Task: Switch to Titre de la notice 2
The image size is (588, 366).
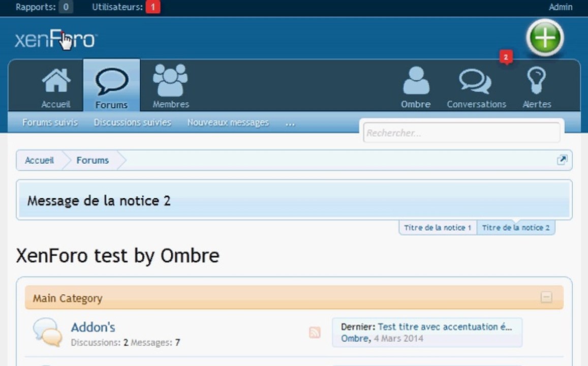Action: click(x=516, y=228)
